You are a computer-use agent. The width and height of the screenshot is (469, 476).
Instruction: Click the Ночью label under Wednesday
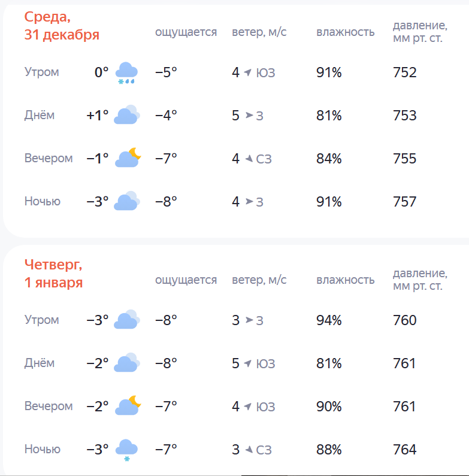click(43, 201)
